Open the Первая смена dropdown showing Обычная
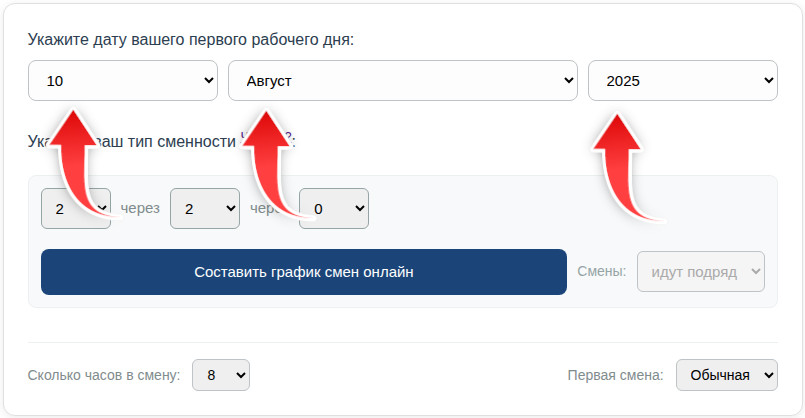This screenshot has height=418, width=805. point(726,375)
